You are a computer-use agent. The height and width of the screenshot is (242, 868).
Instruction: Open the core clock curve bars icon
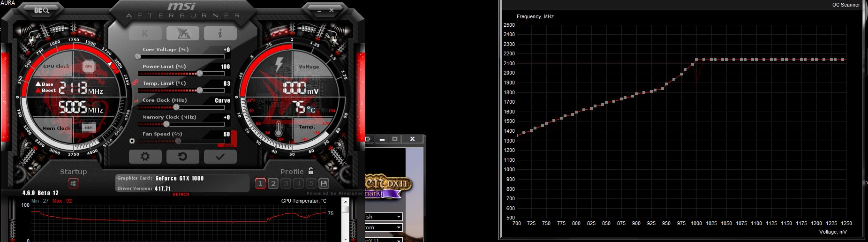pyautogui.click(x=136, y=100)
